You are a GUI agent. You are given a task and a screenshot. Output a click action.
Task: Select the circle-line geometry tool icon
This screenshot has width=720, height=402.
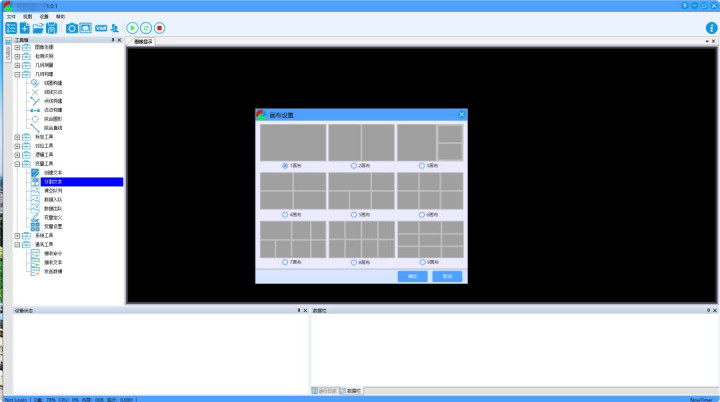(x=35, y=83)
